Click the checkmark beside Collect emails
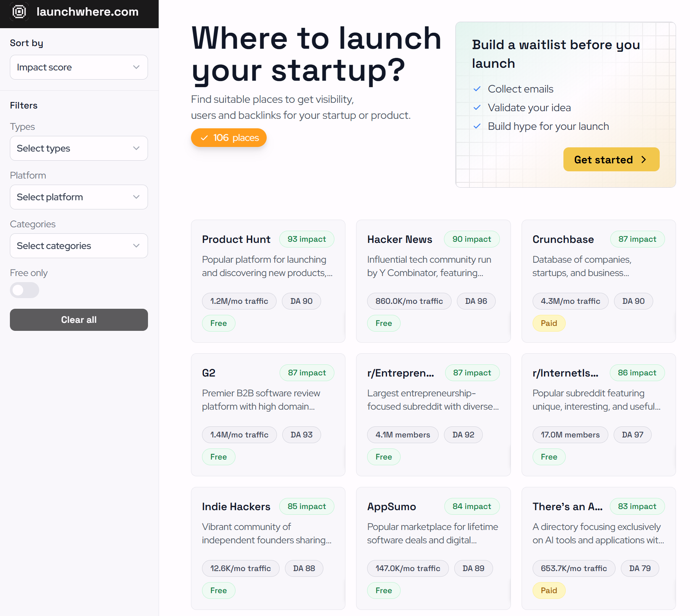The image size is (700, 616). (x=477, y=89)
